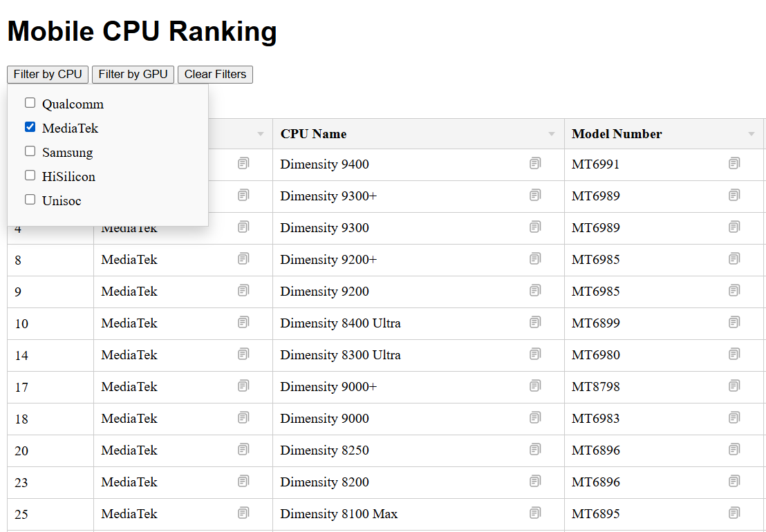Copy the MT6983 model number

734,418
